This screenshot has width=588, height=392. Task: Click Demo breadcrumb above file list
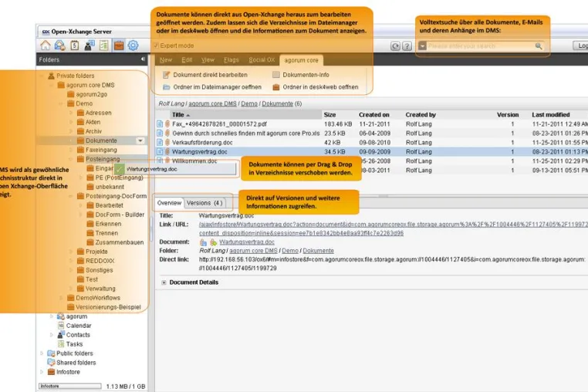pyautogui.click(x=249, y=103)
